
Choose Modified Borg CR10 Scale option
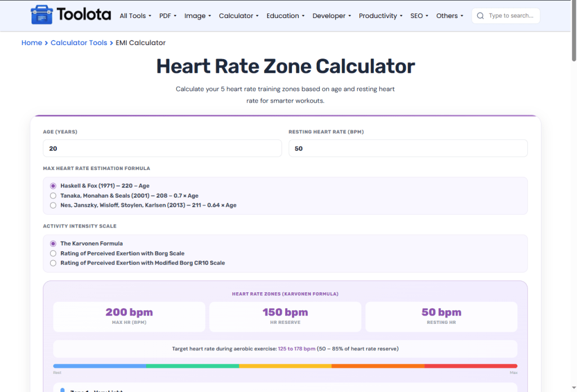click(53, 263)
